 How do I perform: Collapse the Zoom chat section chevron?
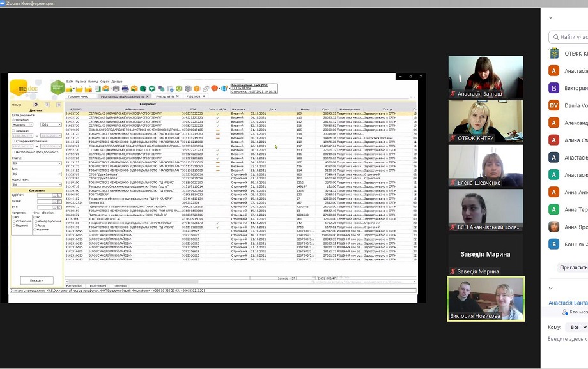point(550,288)
